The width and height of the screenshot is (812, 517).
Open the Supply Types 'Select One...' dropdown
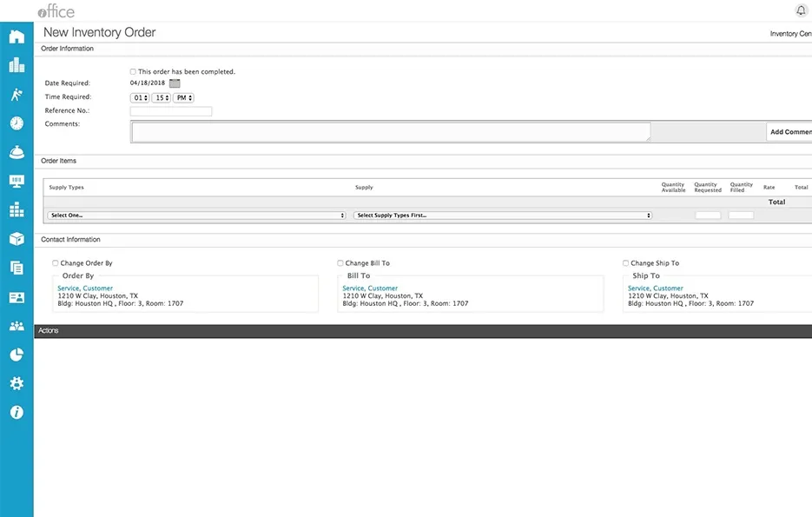tap(197, 215)
